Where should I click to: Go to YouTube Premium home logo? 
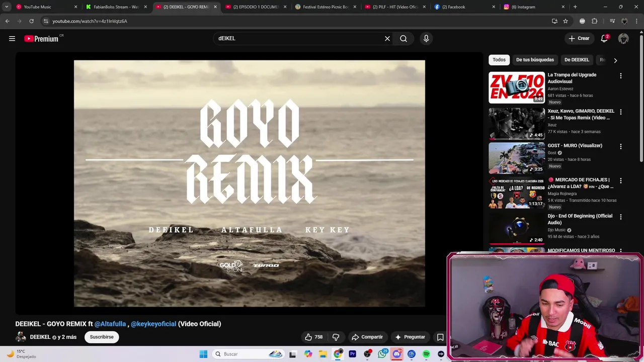41,39
